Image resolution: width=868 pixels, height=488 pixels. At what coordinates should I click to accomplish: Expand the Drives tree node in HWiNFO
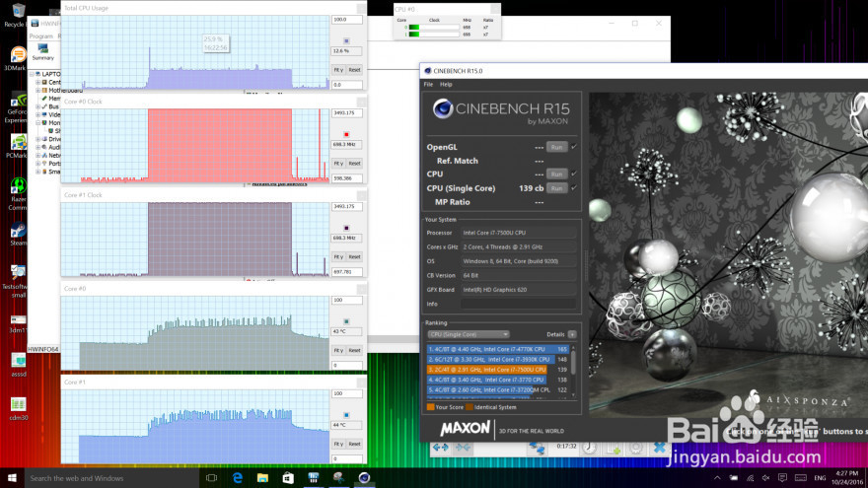click(38, 139)
